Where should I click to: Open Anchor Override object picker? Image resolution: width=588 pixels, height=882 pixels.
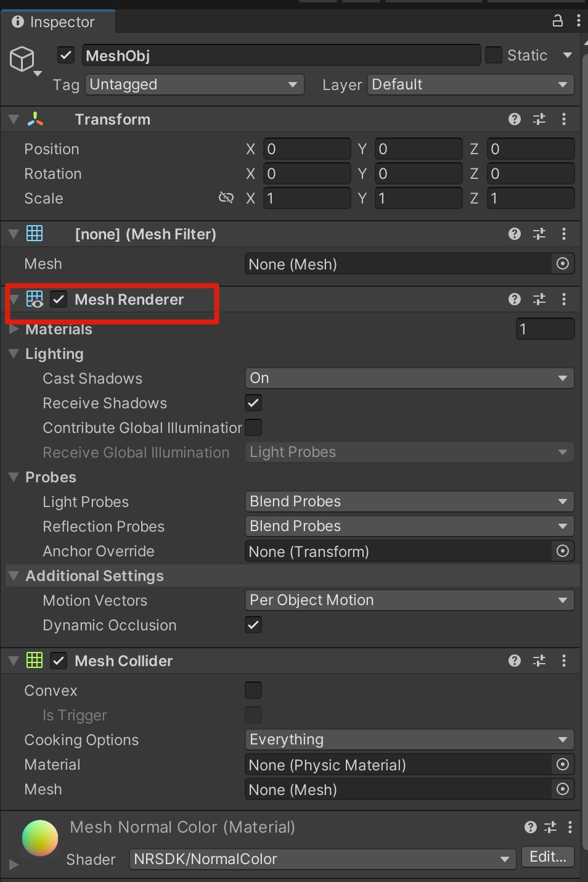[x=563, y=551]
